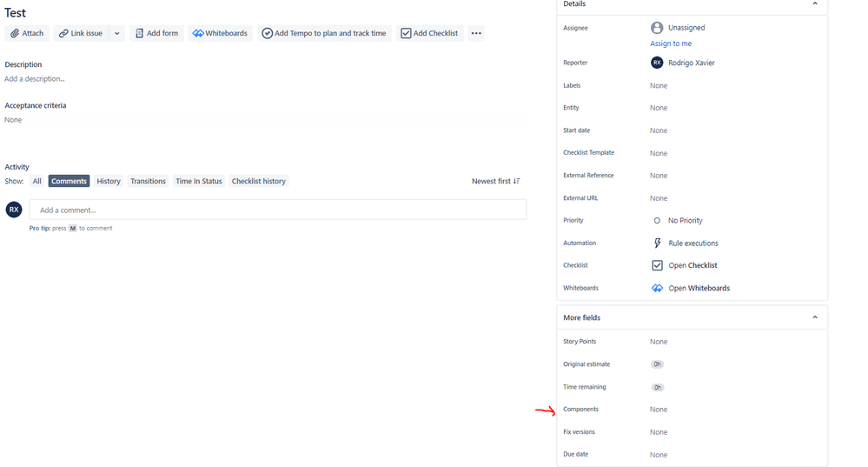Open the three-dot more actions menu
868x467 pixels.
point(476,33)
